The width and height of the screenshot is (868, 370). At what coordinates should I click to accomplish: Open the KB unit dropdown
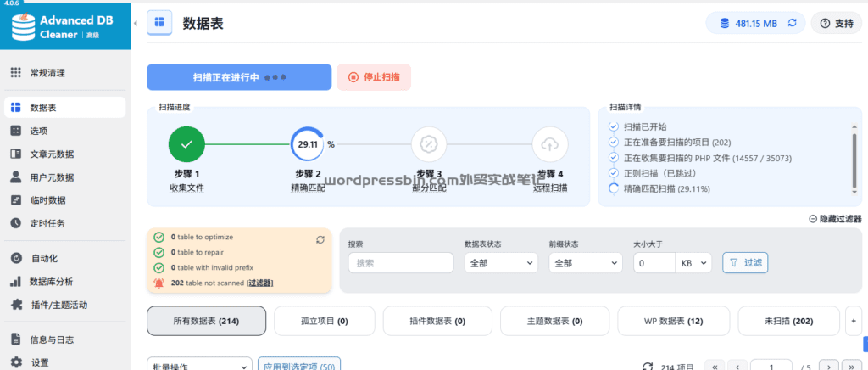(693, 263)
